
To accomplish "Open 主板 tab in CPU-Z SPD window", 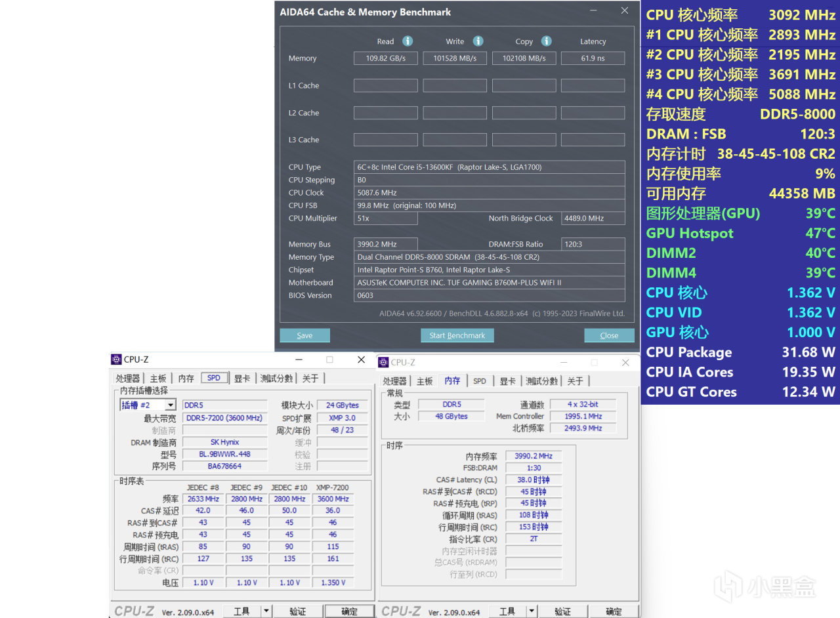I will point(158,379).
